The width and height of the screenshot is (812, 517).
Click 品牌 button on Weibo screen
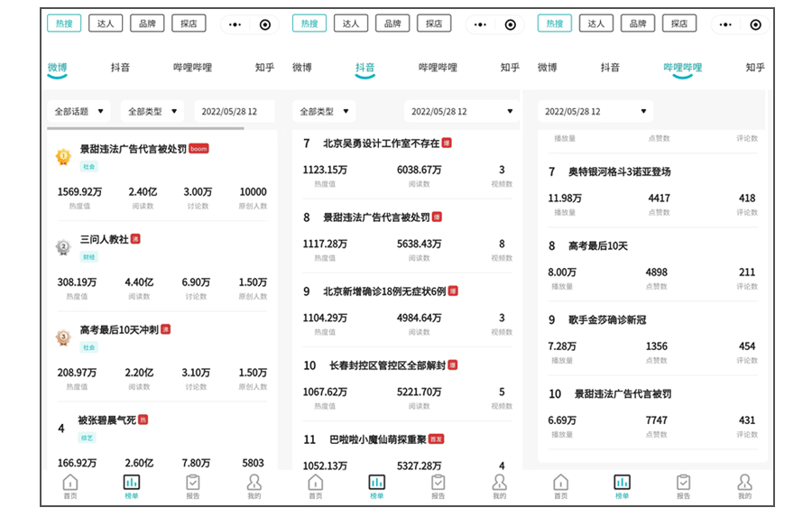pos(147,23)
